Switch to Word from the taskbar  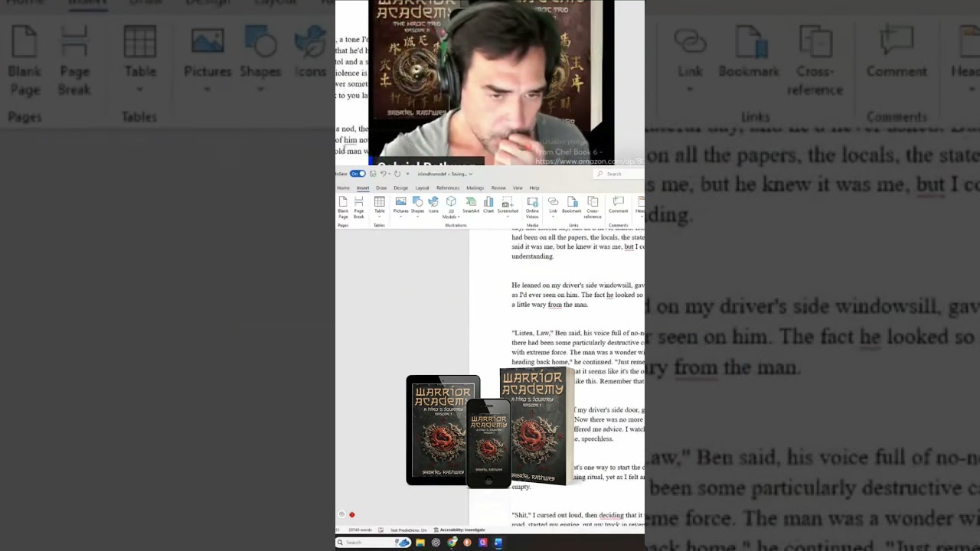[498, 543]
